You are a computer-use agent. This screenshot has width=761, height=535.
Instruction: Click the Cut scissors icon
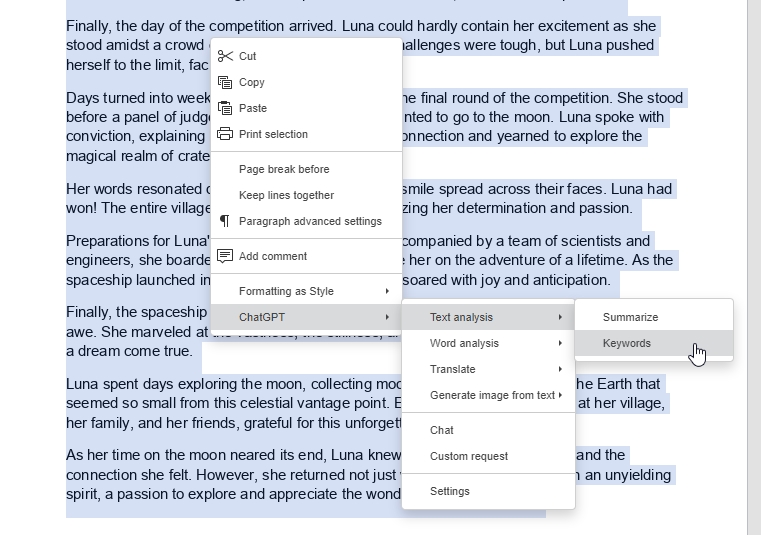pos(225,56)
